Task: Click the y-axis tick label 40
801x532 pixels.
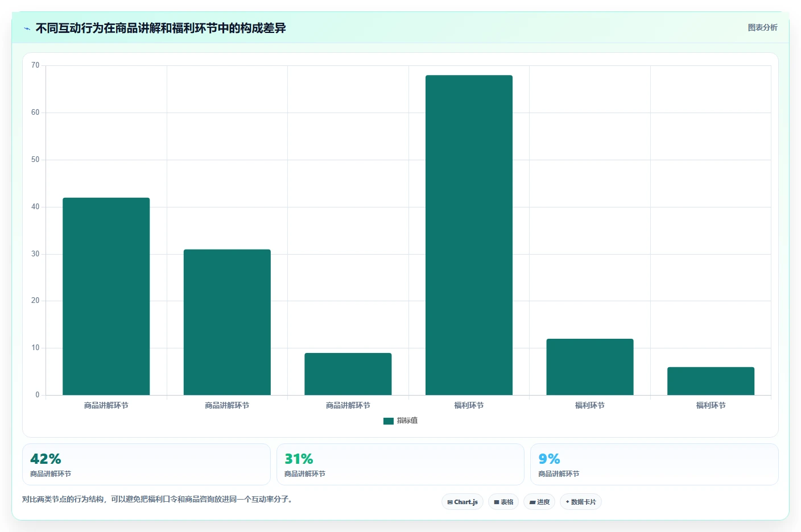Action: [x=35, y=207]
